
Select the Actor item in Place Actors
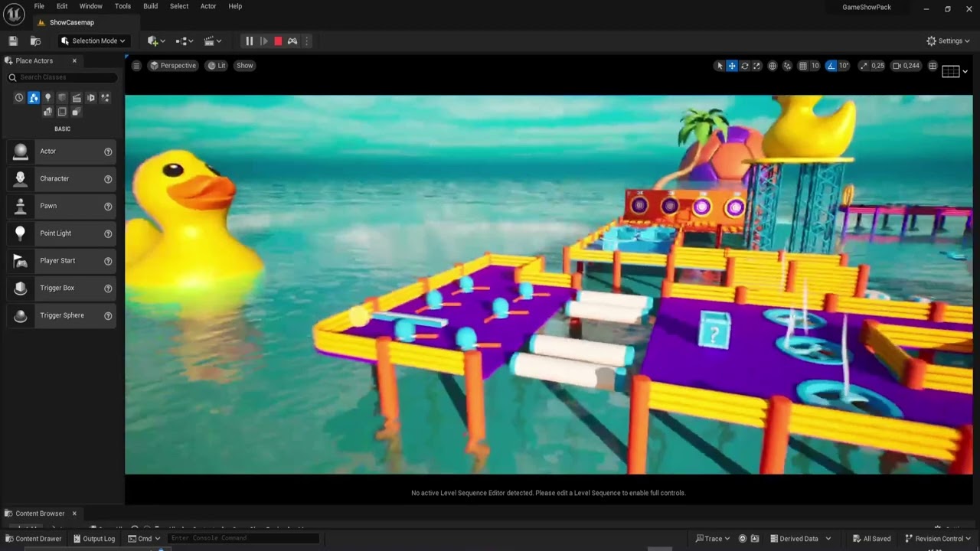62,152
